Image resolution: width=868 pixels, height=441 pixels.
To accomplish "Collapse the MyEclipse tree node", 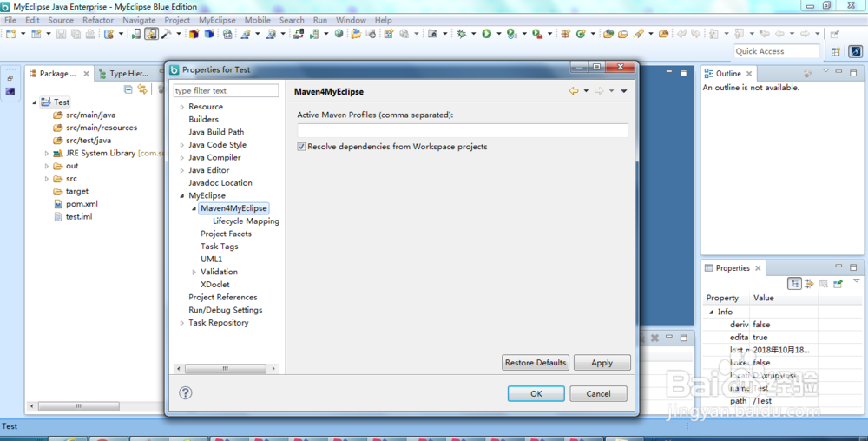I will [181, 196].
